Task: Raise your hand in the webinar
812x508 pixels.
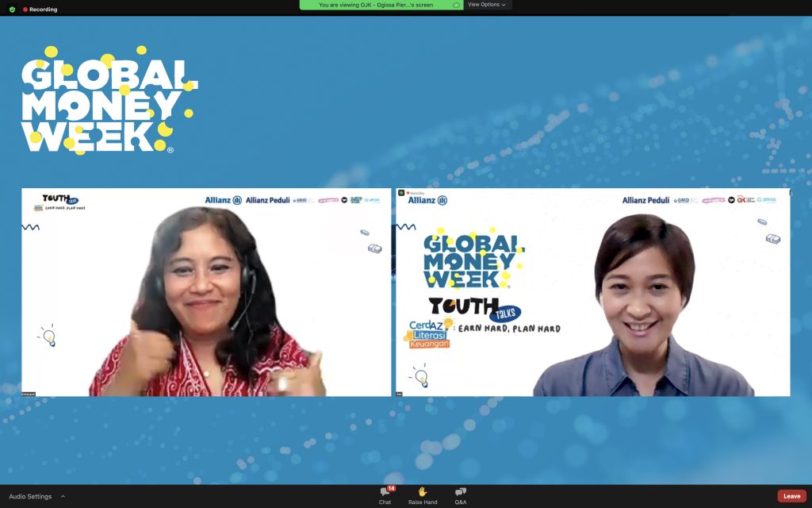Action: point(423,495)
